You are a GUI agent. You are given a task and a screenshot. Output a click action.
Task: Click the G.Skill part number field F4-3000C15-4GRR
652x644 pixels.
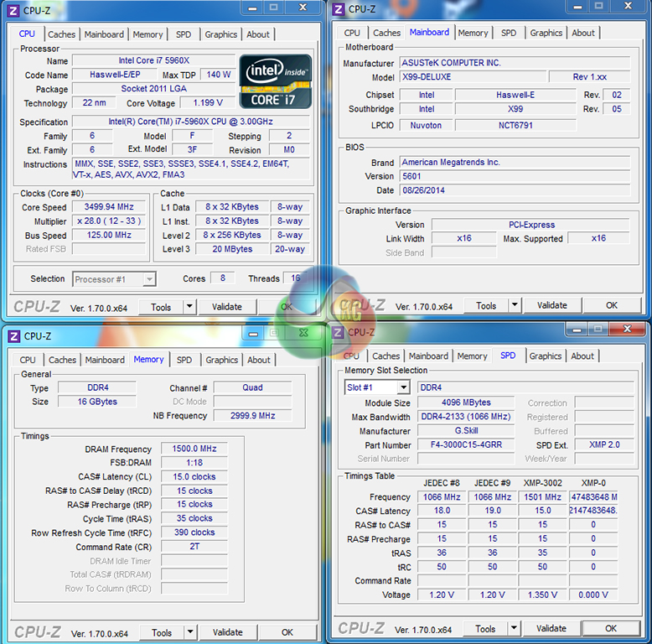(x=465, y=445)
